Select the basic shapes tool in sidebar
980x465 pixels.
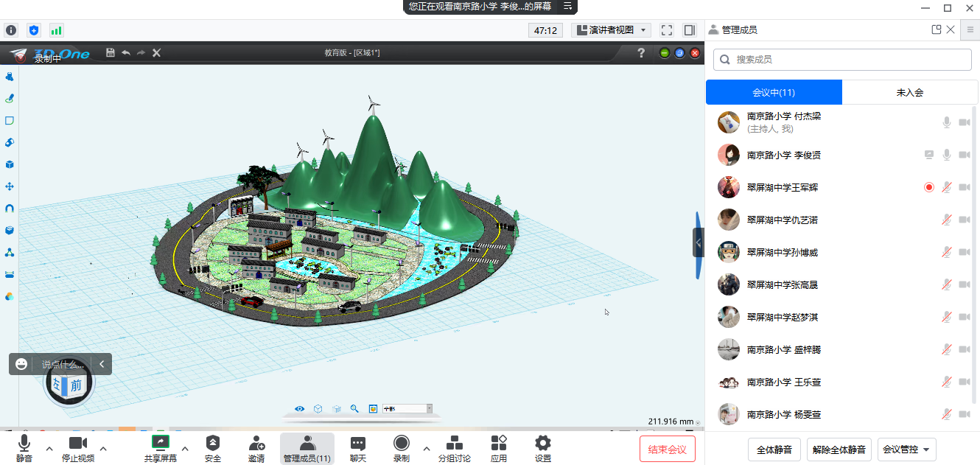pos(10,77)
